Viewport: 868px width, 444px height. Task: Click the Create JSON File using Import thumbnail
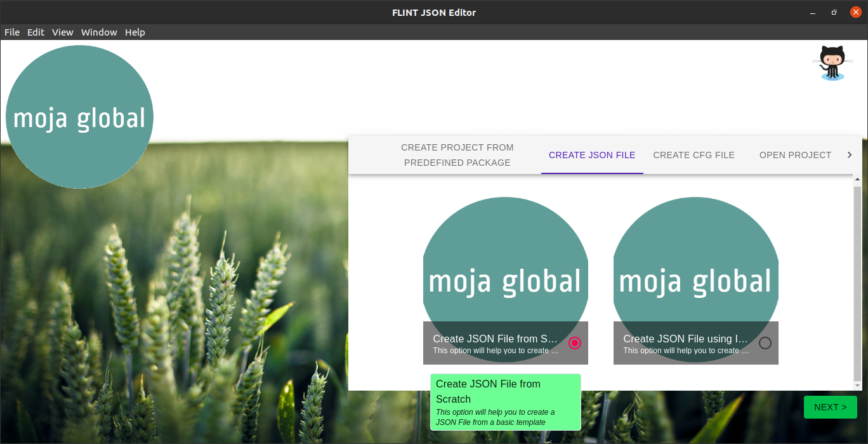coord(696,281)
